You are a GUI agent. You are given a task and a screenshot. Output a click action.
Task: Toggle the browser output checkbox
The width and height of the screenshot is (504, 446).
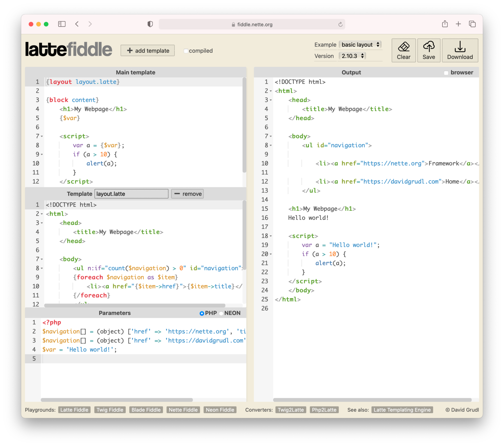coord(446,73)
